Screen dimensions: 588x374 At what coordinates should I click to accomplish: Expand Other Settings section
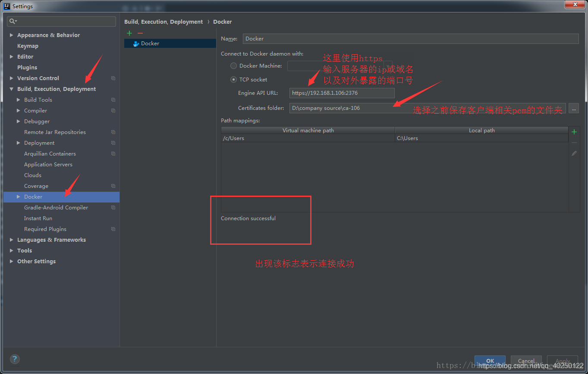point(12,262)
